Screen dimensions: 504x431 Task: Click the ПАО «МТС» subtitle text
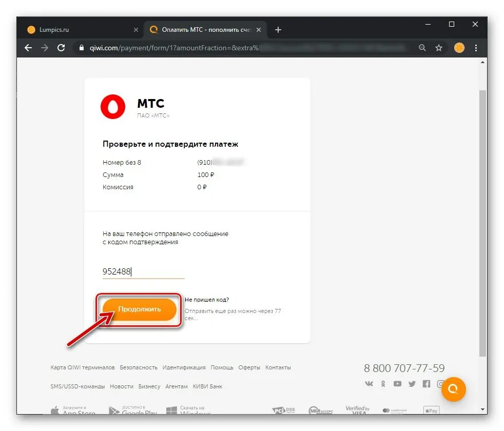153,115
